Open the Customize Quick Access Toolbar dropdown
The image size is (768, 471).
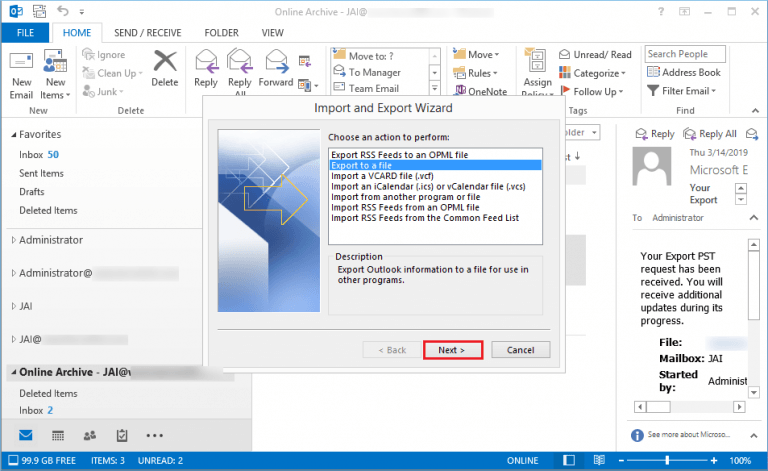82,11
